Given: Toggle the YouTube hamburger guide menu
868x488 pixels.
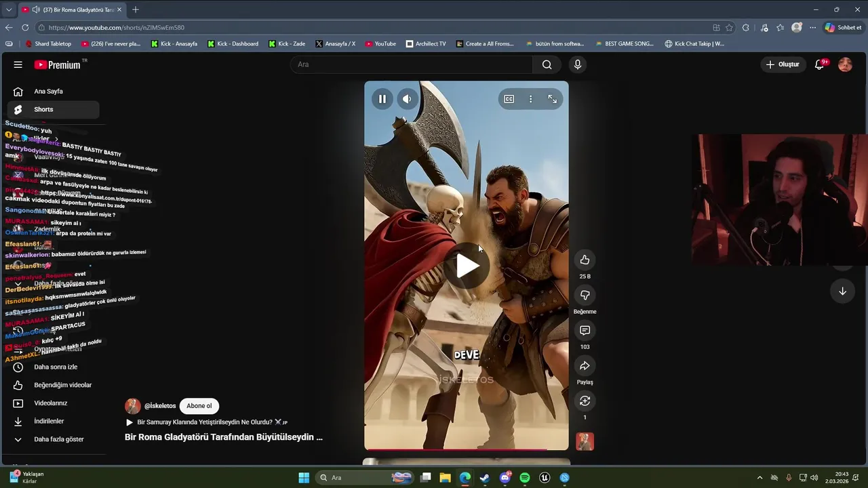Looking at the screenshot, I should click(x=18, y=64).
